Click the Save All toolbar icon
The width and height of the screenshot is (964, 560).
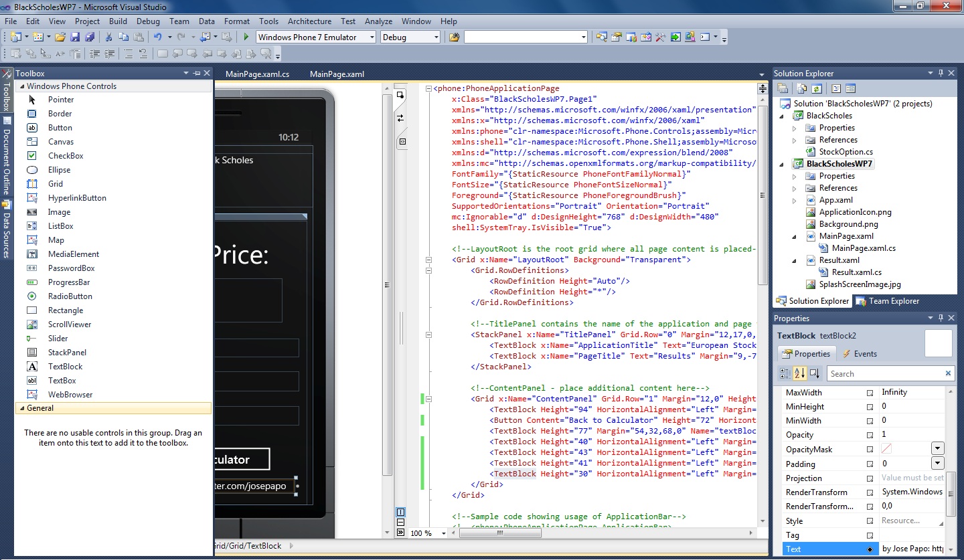[89, 37]
